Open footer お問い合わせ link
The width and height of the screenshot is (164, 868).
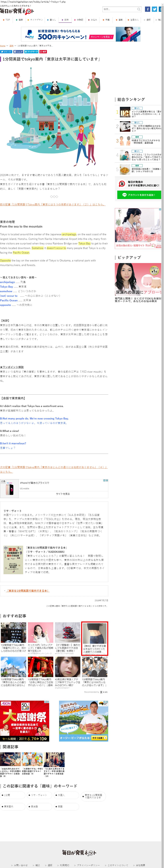(x=20, y=865)
